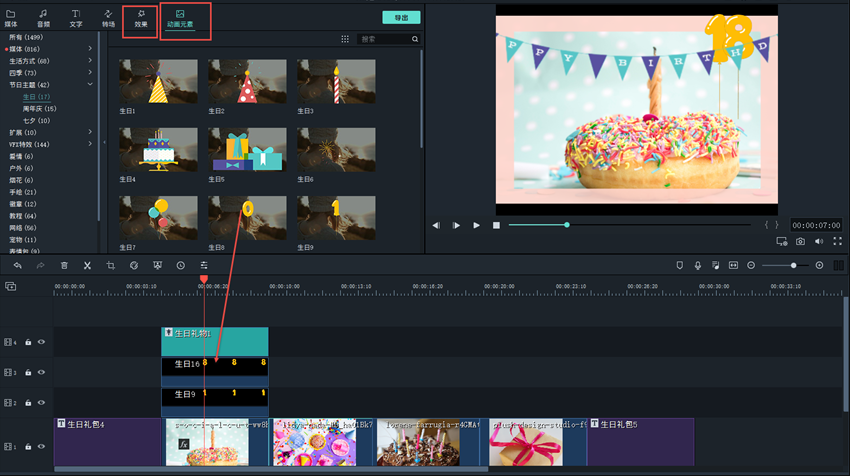Switch to the 效果 tab
850x476 pixels.
[140, 18]
